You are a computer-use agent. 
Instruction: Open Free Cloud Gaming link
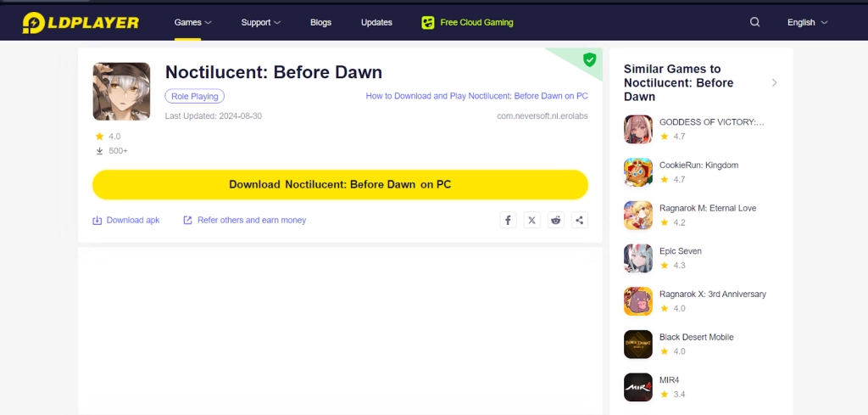(x=476, y=23)
